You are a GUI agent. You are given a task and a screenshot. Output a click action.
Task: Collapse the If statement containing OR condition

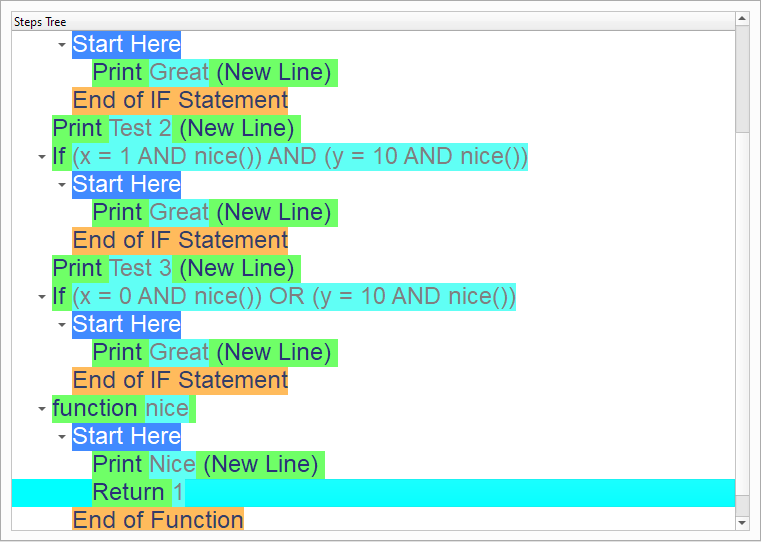pos(41,297)
